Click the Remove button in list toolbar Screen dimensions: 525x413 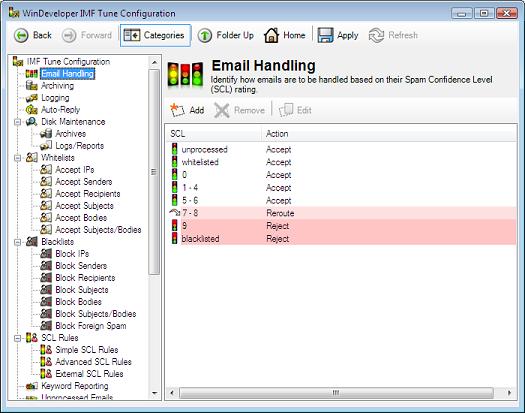coord(239,110)
